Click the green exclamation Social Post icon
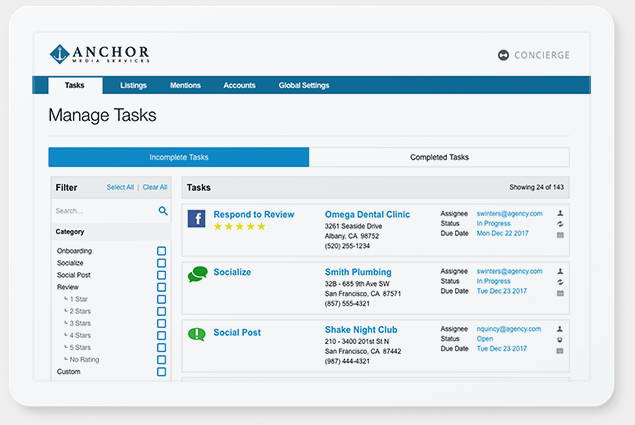Screen dimensions: 635x425 pyautogui.click(x=197, y=334)
